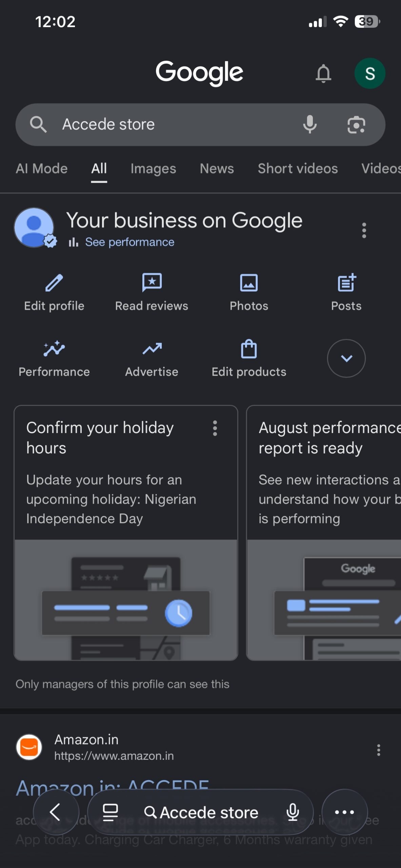
Task: Open holiday hours card three-dot menu
Action: 215,428
